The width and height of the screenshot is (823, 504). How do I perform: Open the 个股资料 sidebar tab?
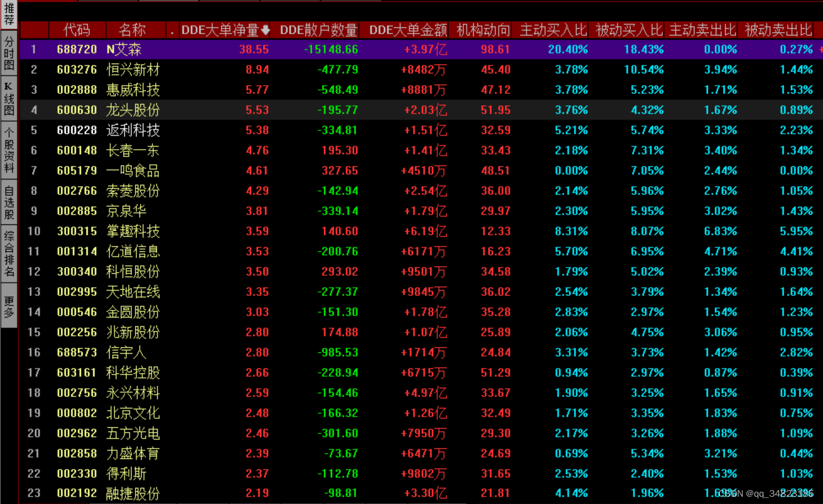tap(8, 150)
